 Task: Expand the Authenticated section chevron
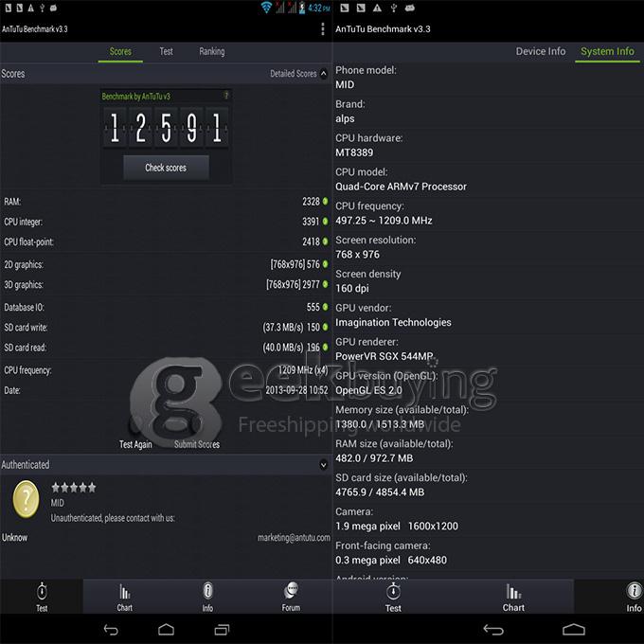click(x=323, y=465)
